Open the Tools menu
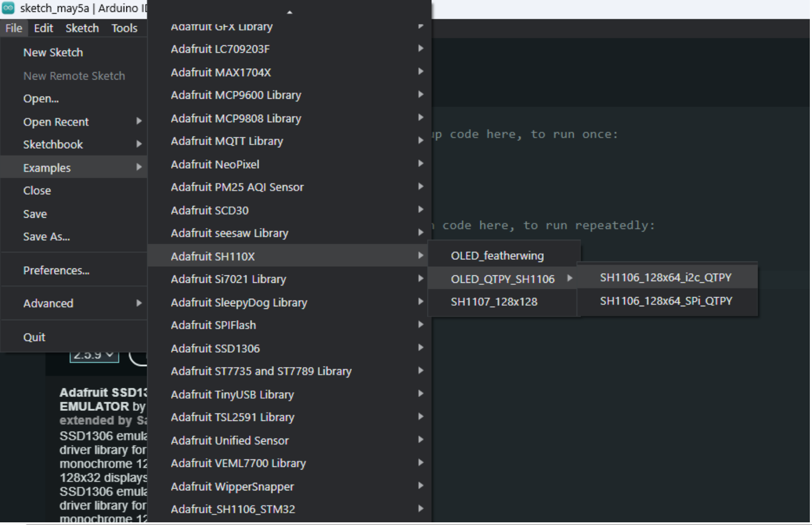 click(x=124, y=28)
